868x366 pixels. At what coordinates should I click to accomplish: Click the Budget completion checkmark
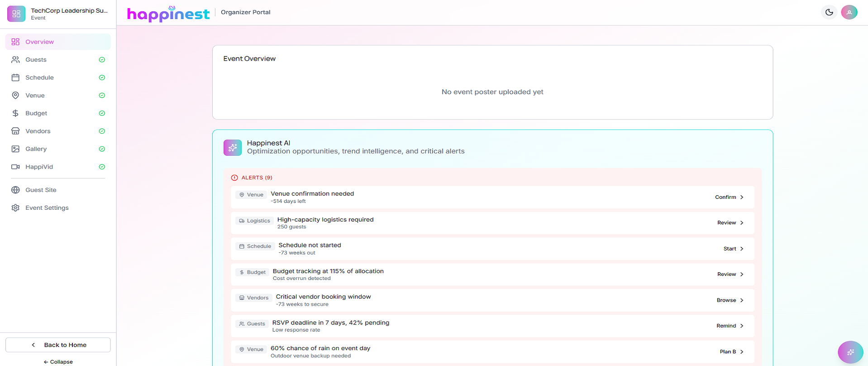coord(102,113)
